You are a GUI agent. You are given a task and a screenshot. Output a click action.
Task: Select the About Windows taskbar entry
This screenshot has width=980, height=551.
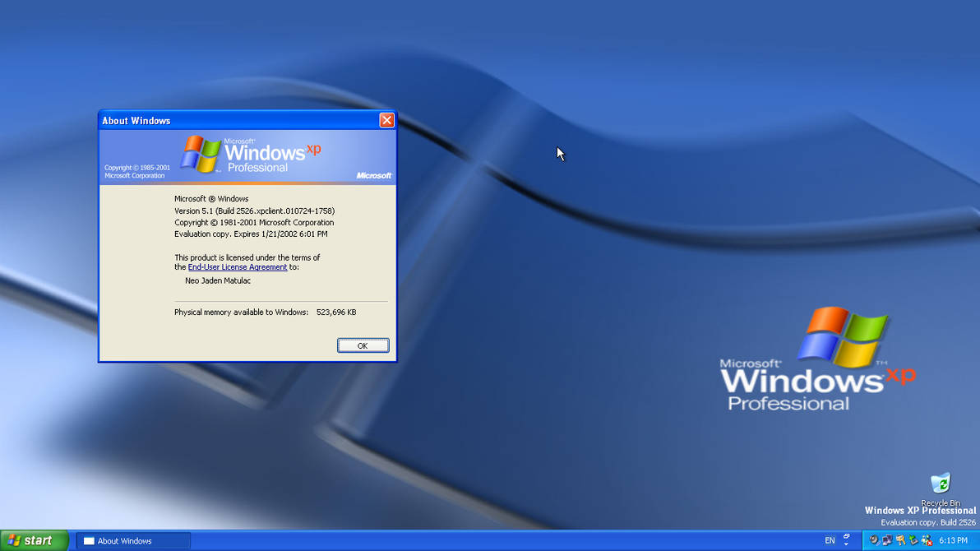click(132, 540)
